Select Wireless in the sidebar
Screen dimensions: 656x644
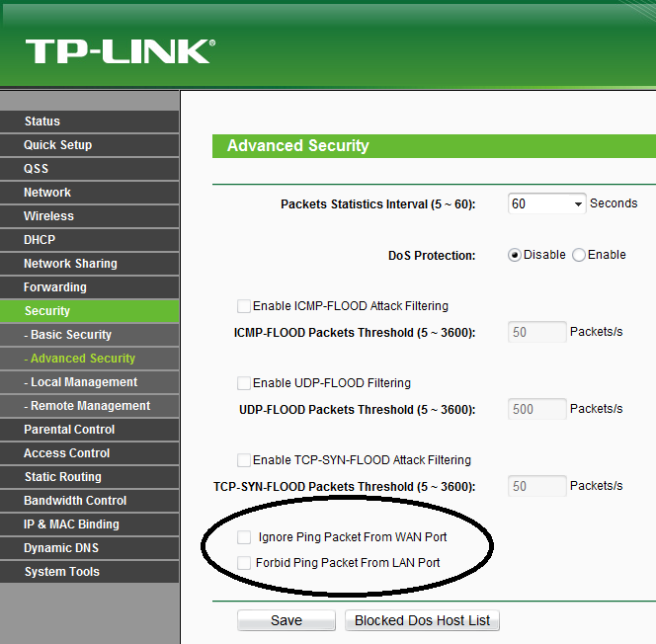point(90,216)
